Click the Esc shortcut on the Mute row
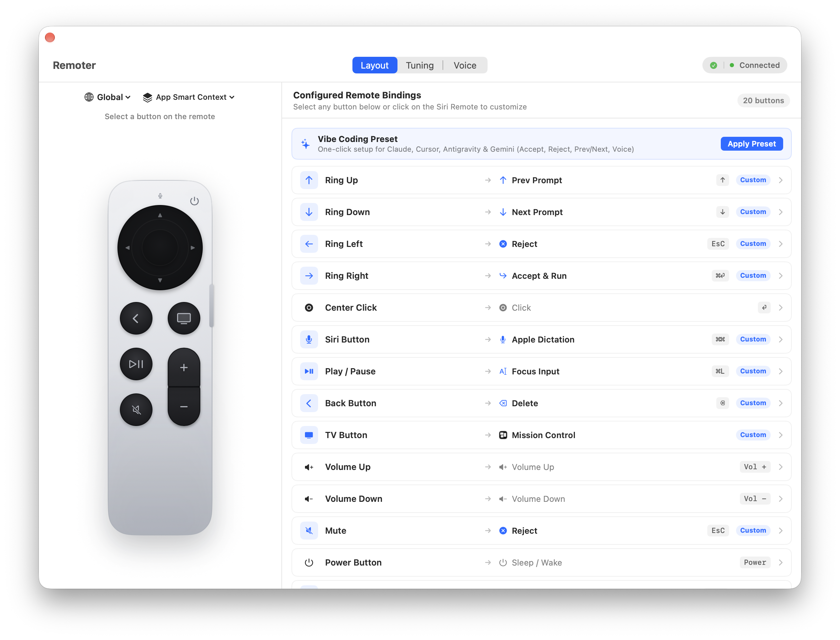Image resolution: width=840 pixels, height=640 pixels. [718, 530]
